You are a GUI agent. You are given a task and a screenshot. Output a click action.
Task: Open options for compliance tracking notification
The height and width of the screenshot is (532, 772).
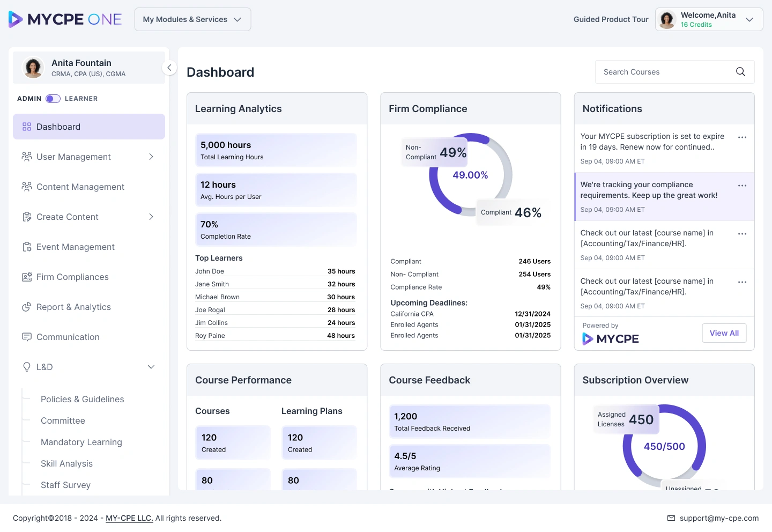[x=742, y=186]
